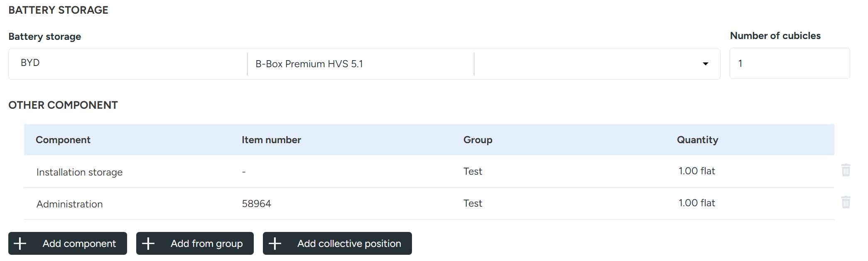
Task: Delete the Installation storage row via trash icon
Action: pos(846,170)
